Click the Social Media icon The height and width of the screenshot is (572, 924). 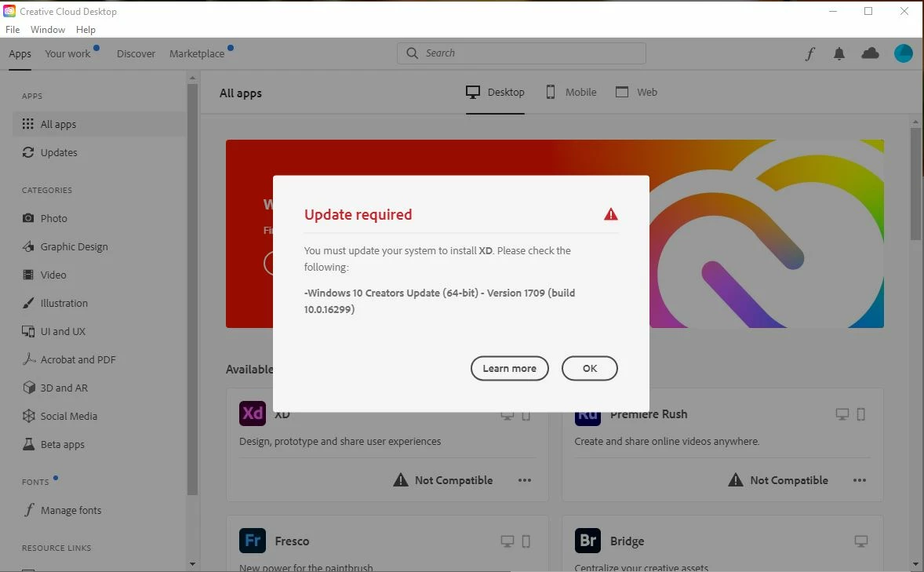[28, 416]
